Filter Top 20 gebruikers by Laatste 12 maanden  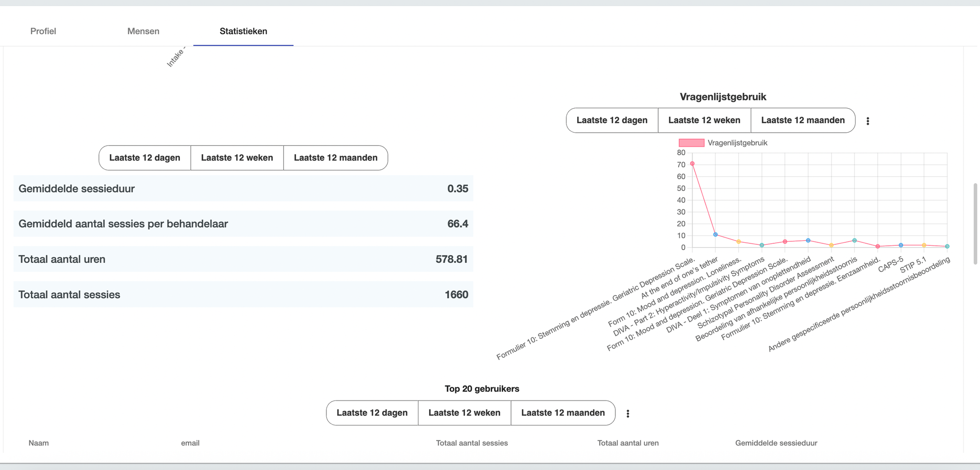point(563,413)
